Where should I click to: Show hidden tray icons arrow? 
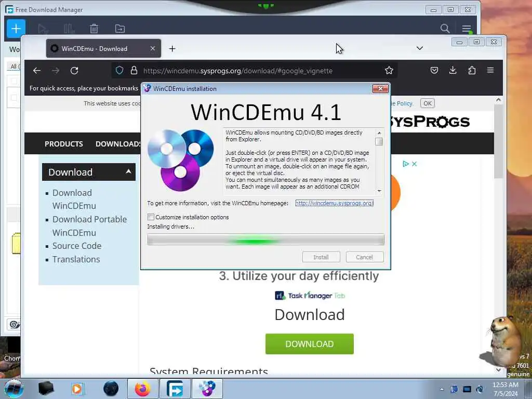click(442, 389)
